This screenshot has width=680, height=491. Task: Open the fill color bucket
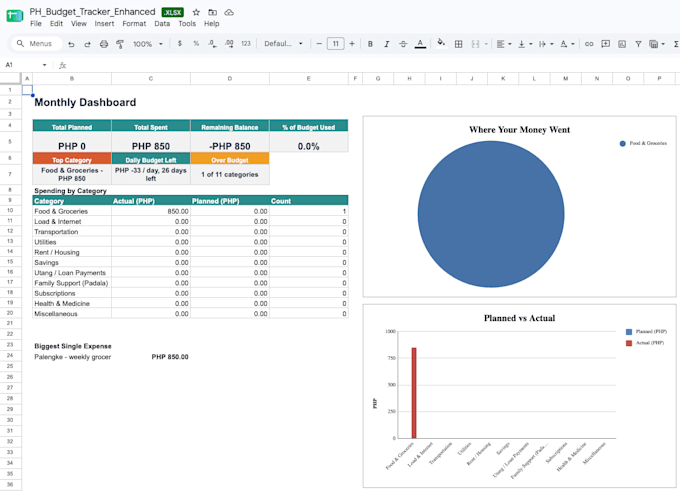(x=441, y=43)
